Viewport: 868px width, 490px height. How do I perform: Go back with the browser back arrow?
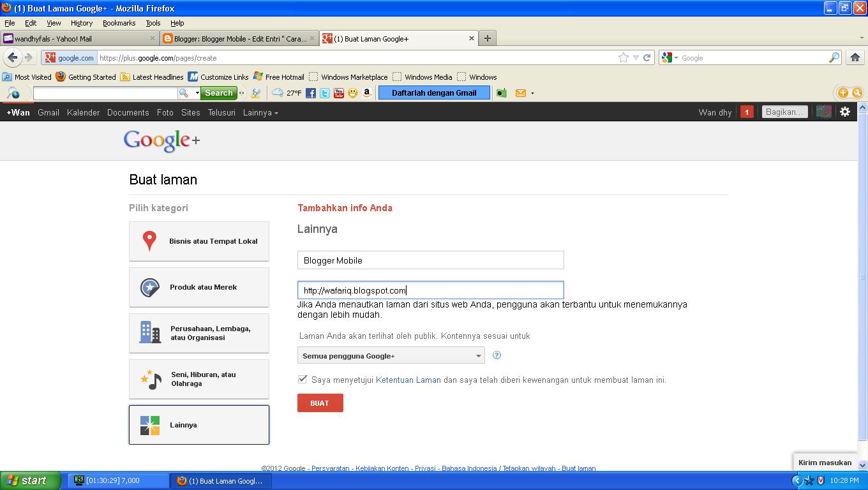13,57
